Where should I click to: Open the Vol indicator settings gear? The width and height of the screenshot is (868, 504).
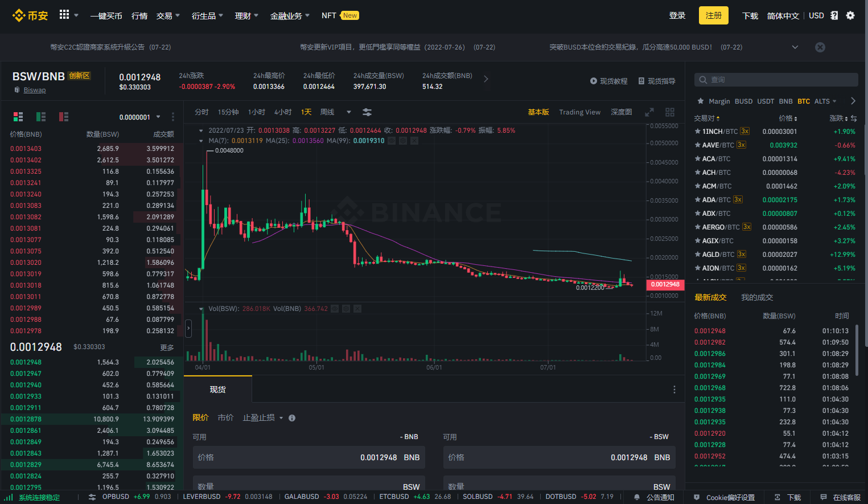click(346, 309)
